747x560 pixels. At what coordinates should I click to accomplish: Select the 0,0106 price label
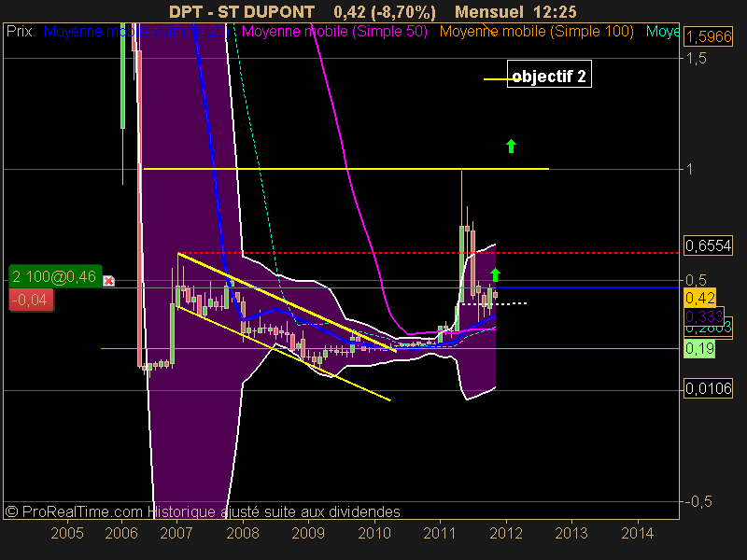point(708,388)
